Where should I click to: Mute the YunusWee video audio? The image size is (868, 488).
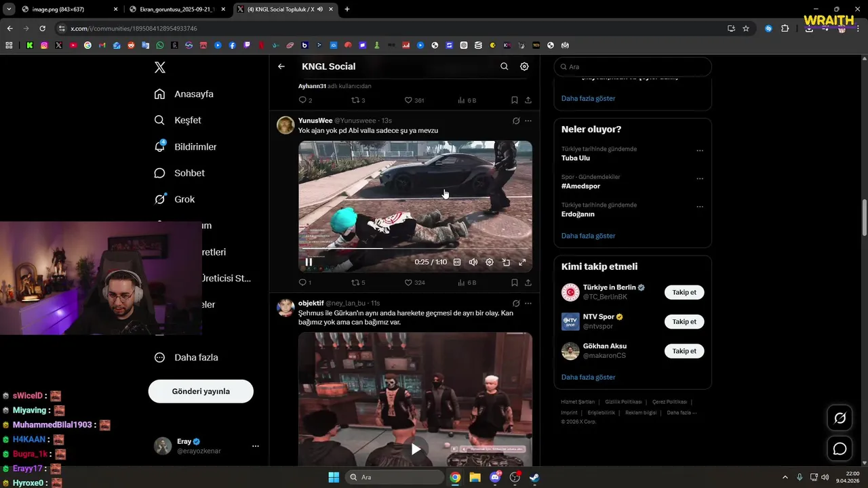pos(473,262)
